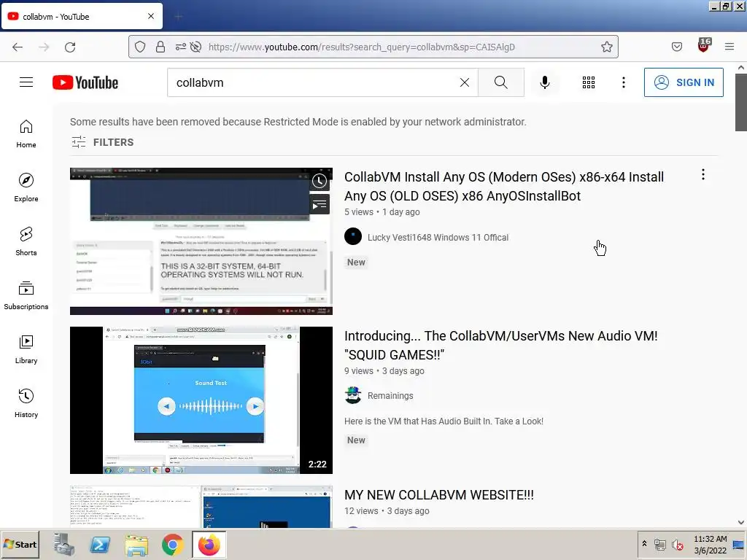Open action menu for CollabVM Install video
This screenshot has height=560, width=747.
tap(703, 175)
